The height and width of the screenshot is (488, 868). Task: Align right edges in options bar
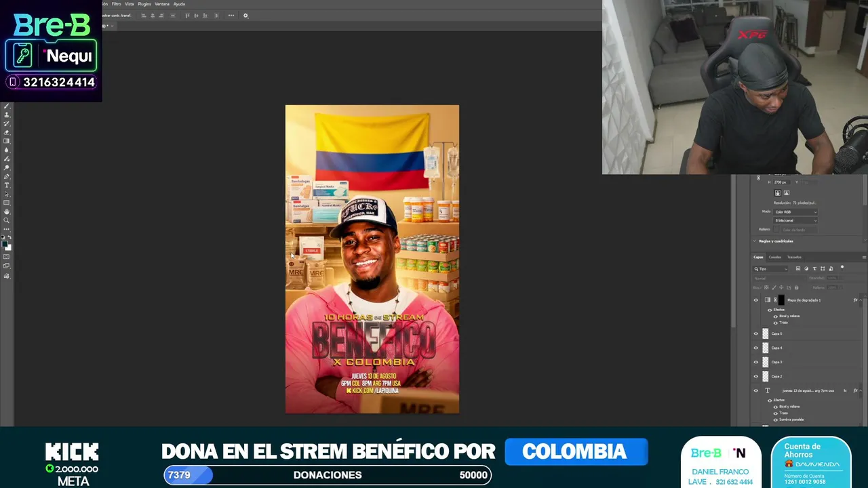pos(161,16)
